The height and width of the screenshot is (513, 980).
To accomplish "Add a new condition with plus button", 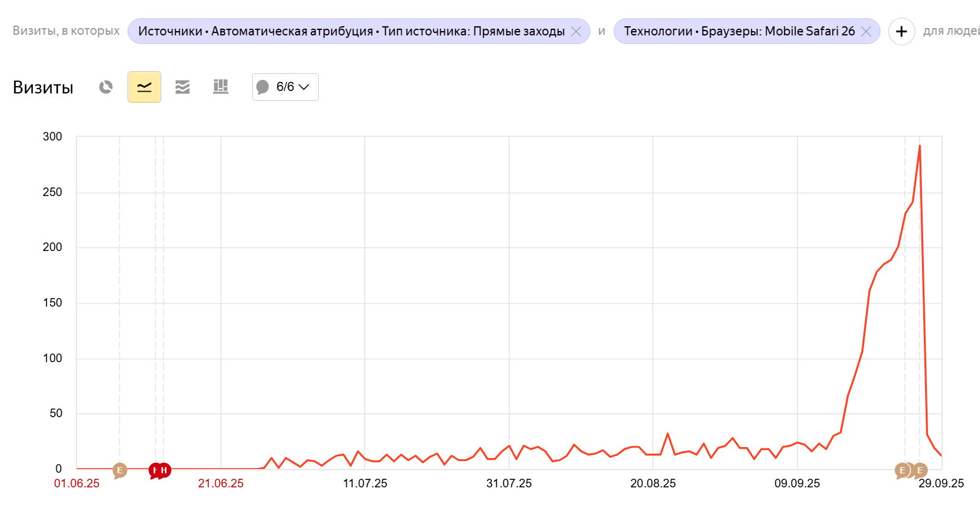I will pyautogui.click(x=901, y=32).
